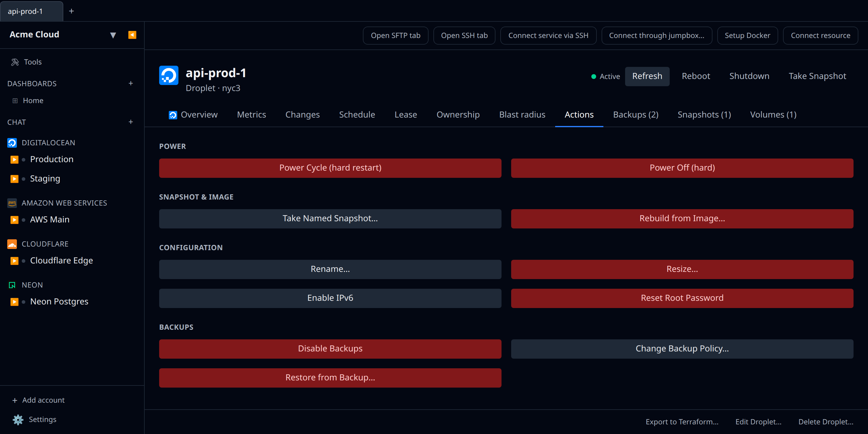The width and height of the screenshot is (868, 434).
Task: Click the Home dashboard grid icon
Action: click(15, 100)
